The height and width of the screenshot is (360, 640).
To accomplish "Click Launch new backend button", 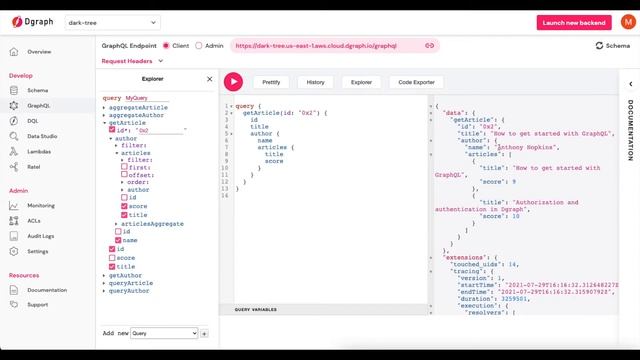I will coord(574,23).
